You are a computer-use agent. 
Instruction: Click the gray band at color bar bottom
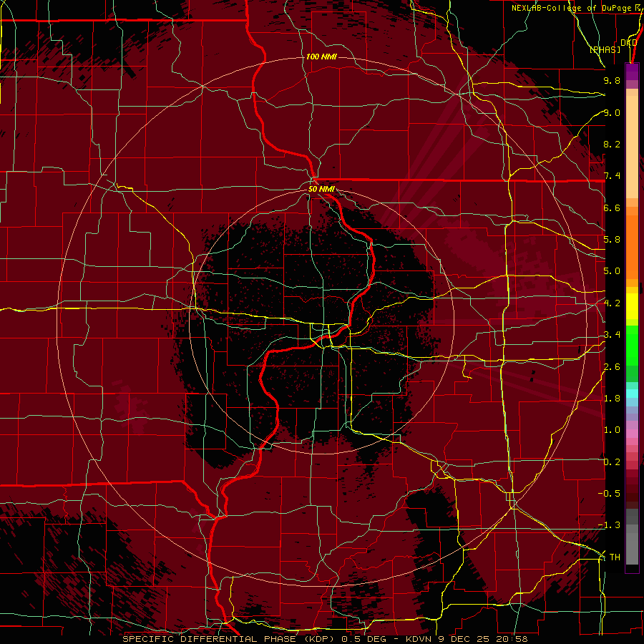632,538
